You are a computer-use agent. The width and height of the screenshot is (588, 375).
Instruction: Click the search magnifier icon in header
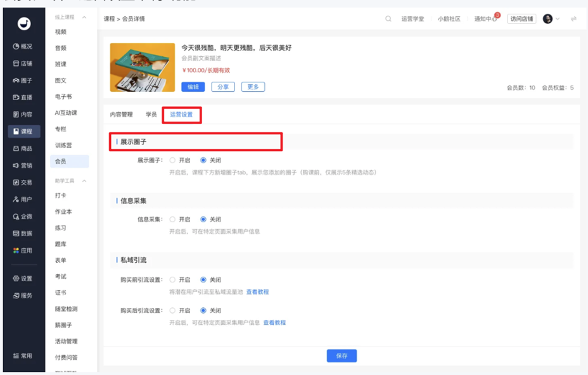(388, 19)
